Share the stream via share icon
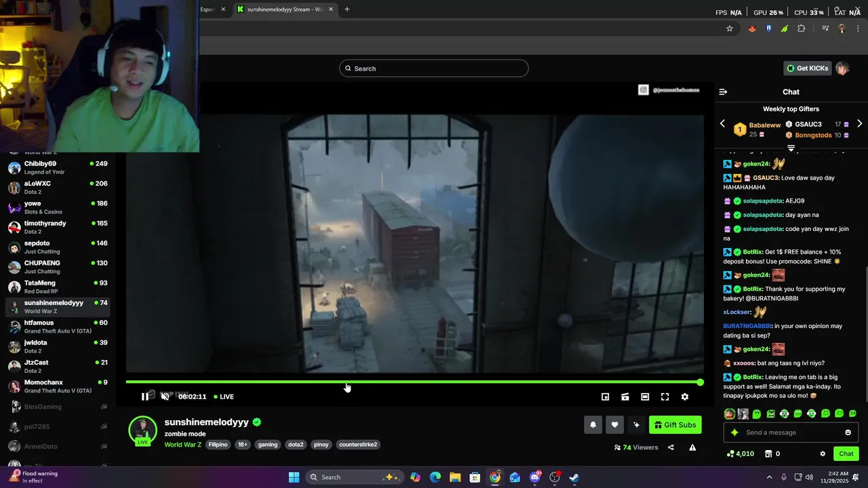The image size is (868, 488). pyautogui.click(x=671, y=447)
